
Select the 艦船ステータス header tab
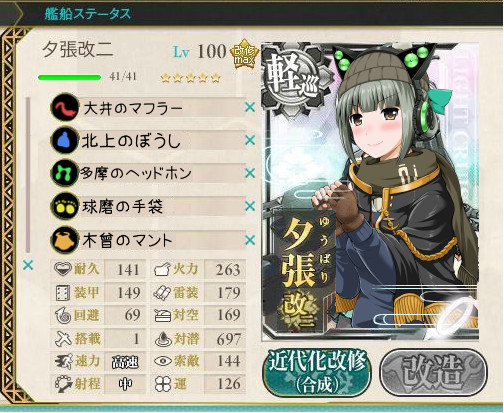tap(88, 14)
